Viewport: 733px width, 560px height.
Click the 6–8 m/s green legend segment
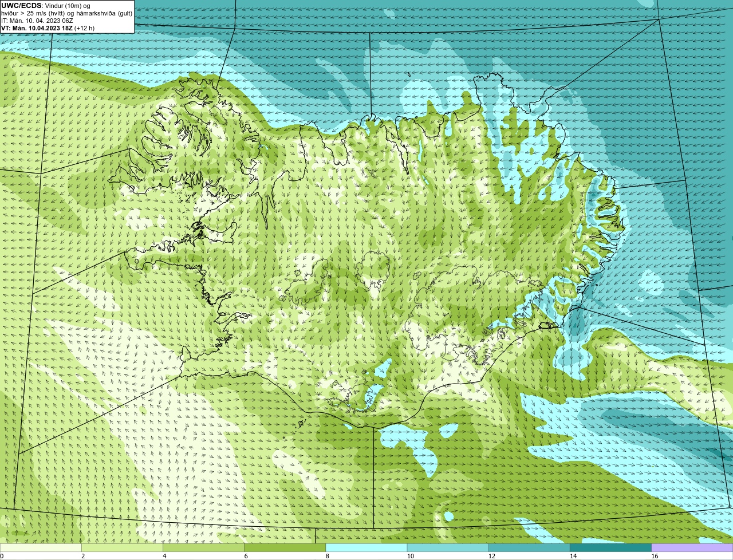tap(285, 548)
